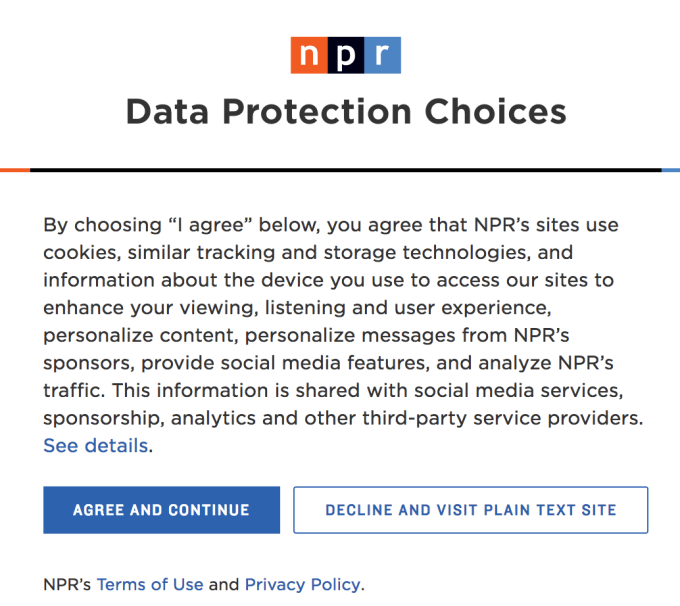The height and width of the screenshot is (606, 680).
Task: Click the Data Protection Choices heading
Action: [x=346, y=112]
